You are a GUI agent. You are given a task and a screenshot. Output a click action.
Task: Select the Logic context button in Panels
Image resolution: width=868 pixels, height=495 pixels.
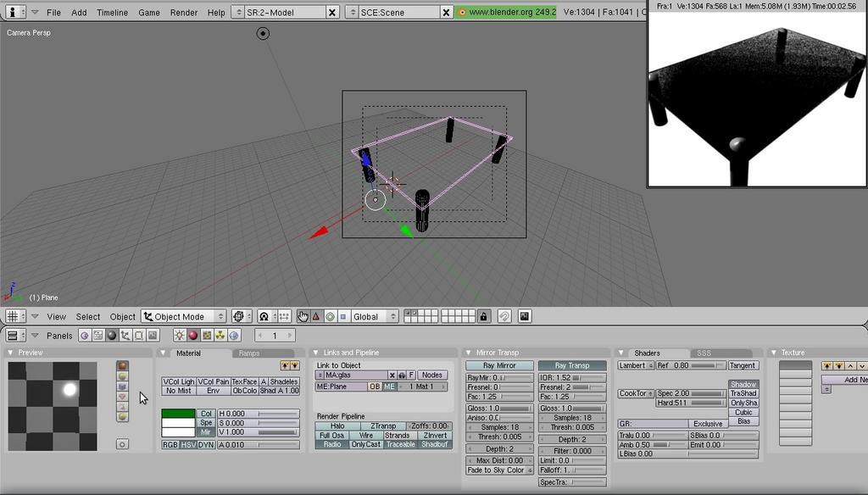click(84, 336)
